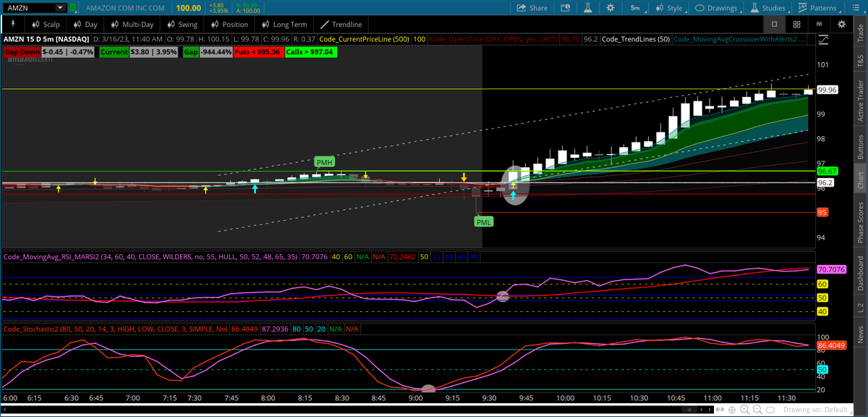The height and width of the screenshot is (417, 868).
Task: Click the zoom-in magnifier below the chart
Action: (746, 408)
